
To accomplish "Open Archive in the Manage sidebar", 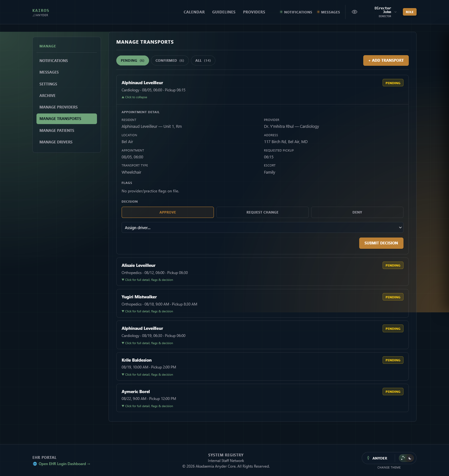I will click(67, 96).
